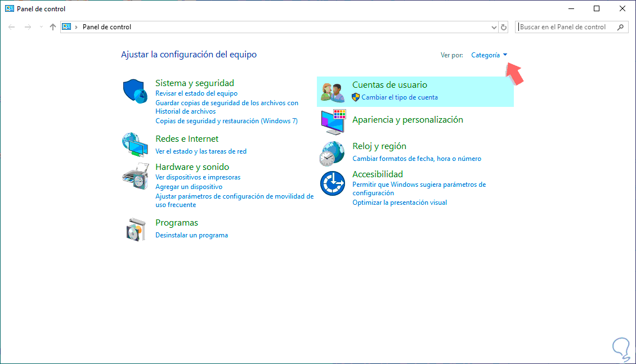This screenshot has height=364, width=636.
Task: Click Permitir que Windows sugiera parámetros de configuración
Action: click(x=419, y=189)
